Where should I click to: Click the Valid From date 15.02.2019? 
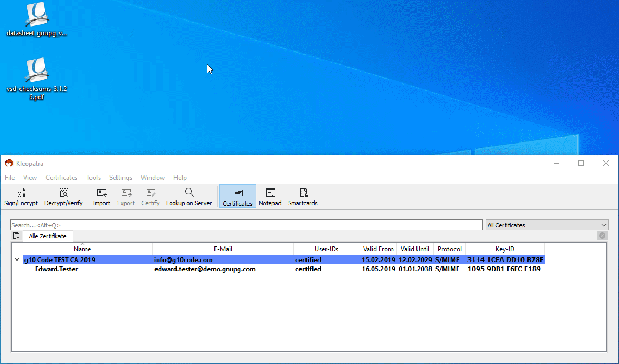click(x=379, y=260)
